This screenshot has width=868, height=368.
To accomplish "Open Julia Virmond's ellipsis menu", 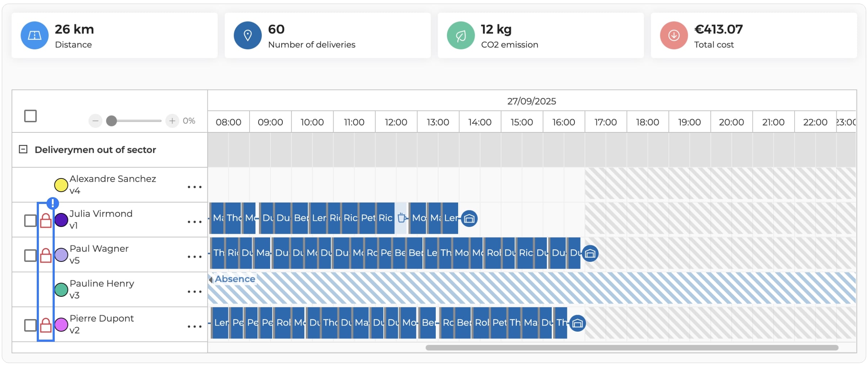I will click(x=194, y=222).
